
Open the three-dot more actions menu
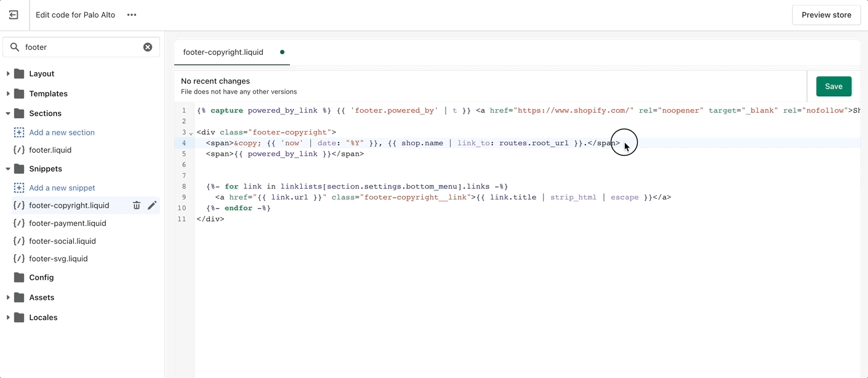(x=132, y=15)
